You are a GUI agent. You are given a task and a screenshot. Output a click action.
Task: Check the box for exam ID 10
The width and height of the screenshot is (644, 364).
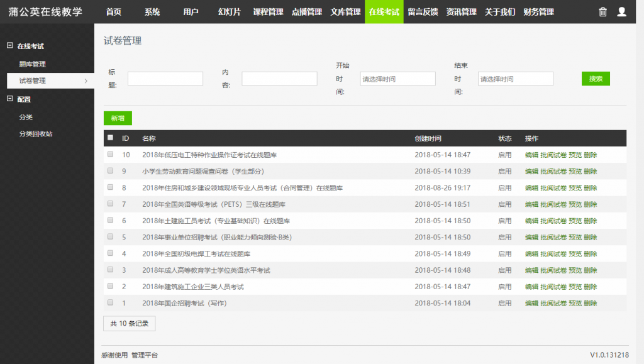(111, 154)
